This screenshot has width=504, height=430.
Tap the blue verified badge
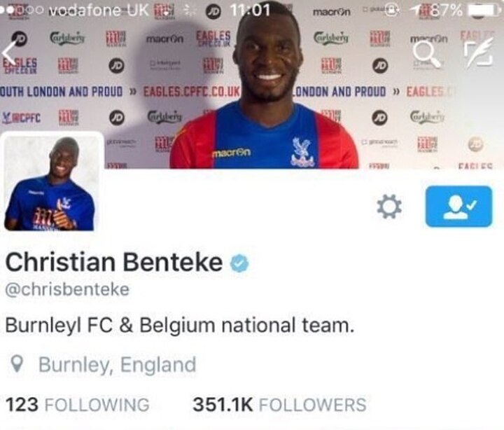pos(239,263)
